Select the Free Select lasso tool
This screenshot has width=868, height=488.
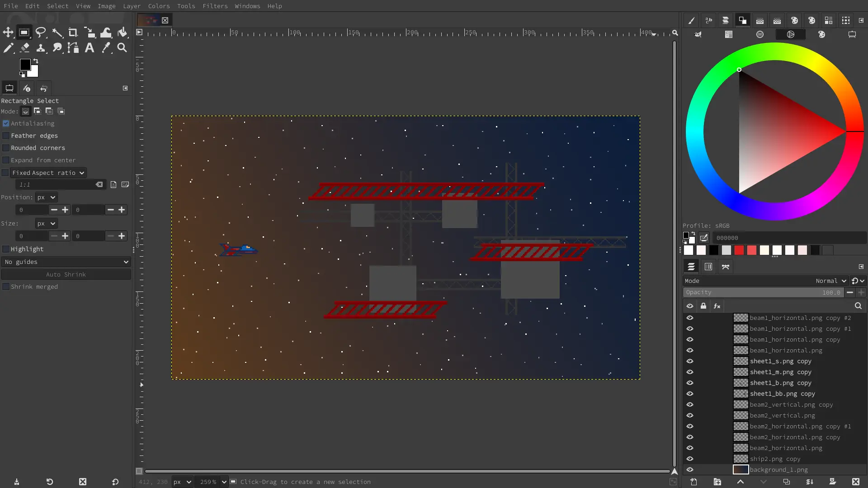41,32
